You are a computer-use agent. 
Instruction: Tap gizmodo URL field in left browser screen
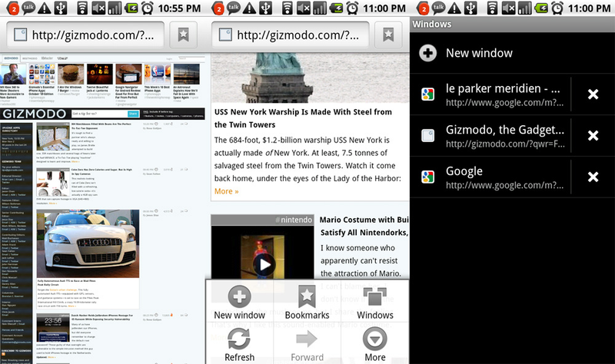click(85, 35)
